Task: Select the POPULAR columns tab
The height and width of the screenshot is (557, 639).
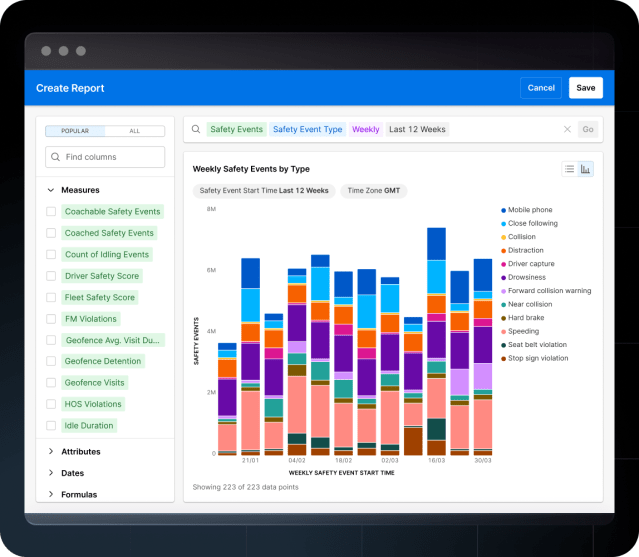Action: pyautogui.click(x=75, y=131)
